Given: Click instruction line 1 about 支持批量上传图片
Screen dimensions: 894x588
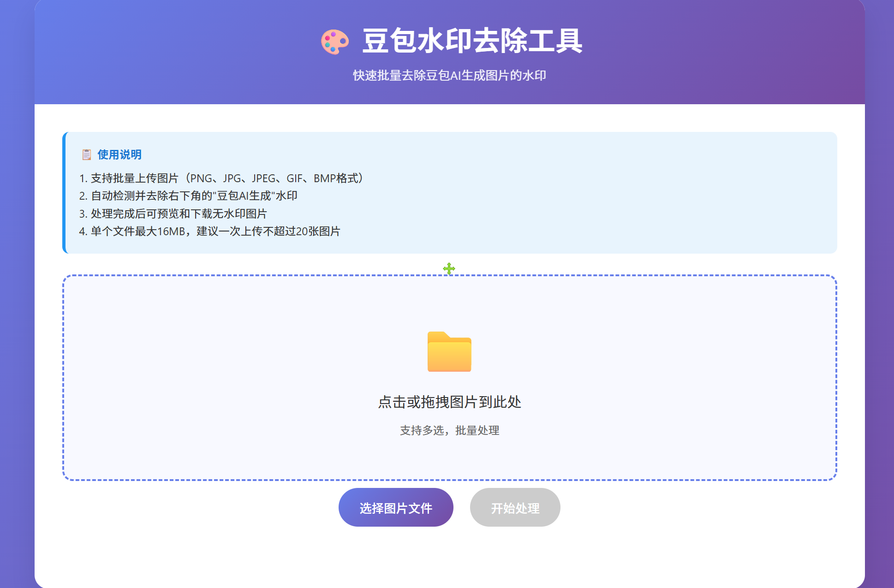Looking at the screenshot, I should click(x=221, y=178).
